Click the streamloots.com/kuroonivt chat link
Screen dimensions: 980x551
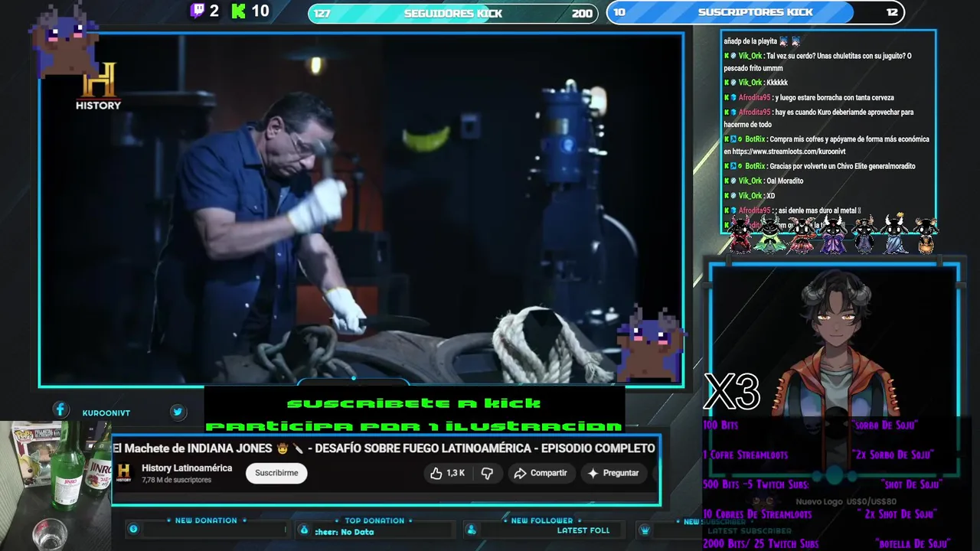pos(789,152)
